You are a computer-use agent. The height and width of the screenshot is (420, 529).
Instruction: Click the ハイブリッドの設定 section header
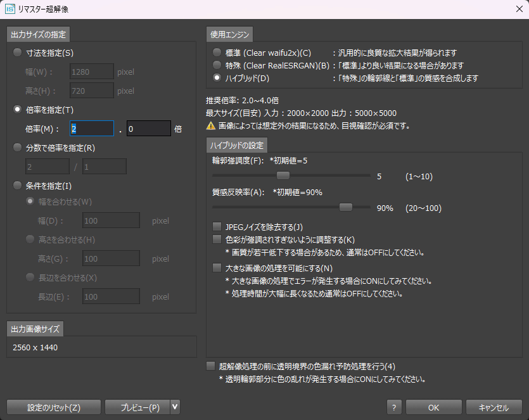237,145
